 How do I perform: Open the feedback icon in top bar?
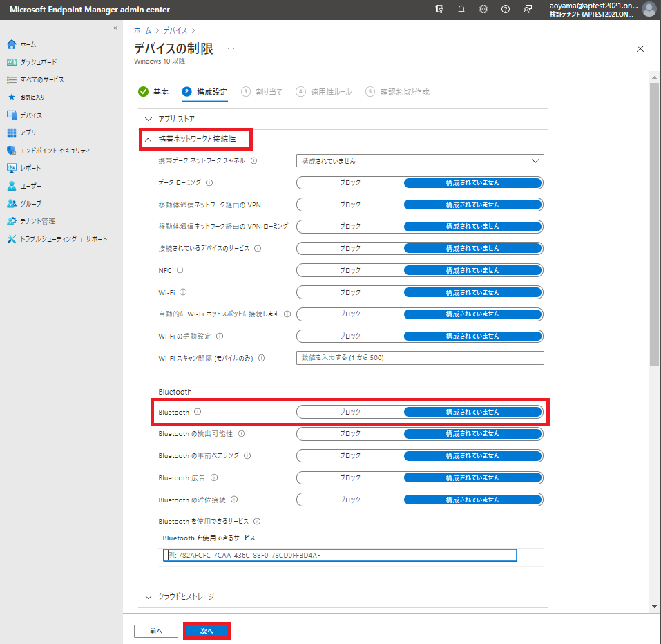(528, 9)
